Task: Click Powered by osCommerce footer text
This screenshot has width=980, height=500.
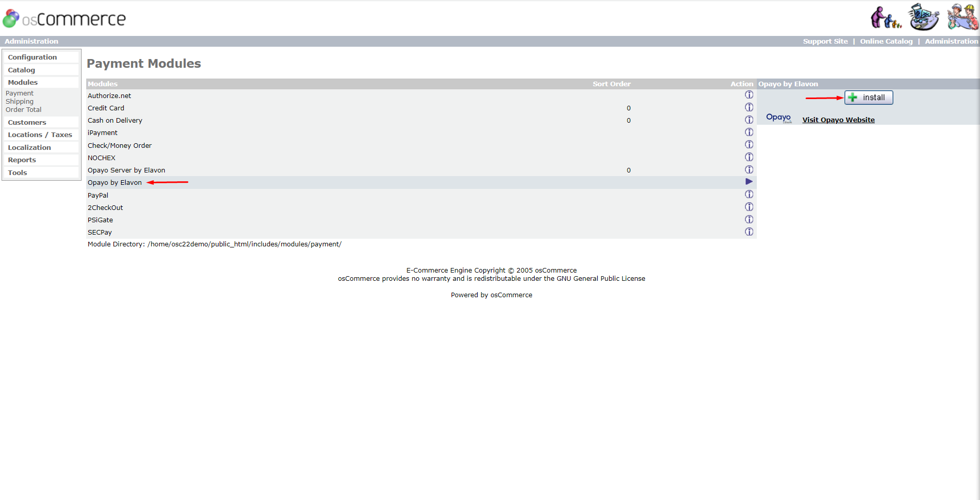Action: 492,295
